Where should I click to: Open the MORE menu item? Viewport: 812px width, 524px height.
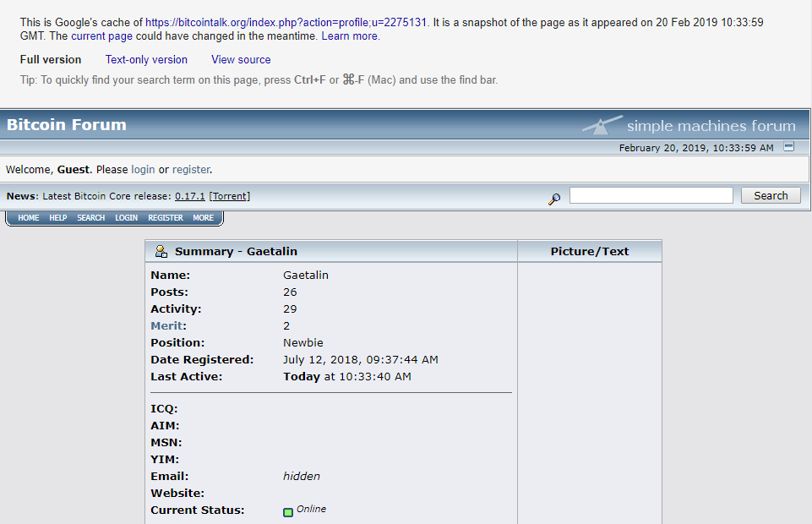point(204,218)
